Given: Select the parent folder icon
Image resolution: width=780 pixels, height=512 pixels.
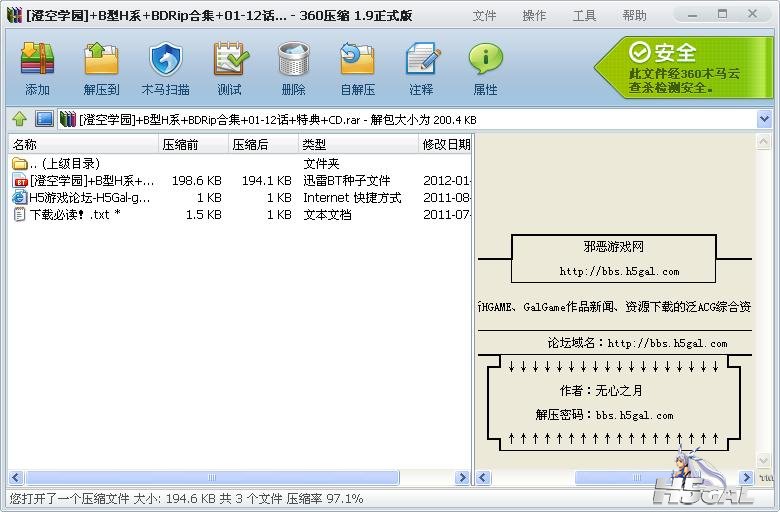Looking at the screenshot, I should [x=20, y=163].
